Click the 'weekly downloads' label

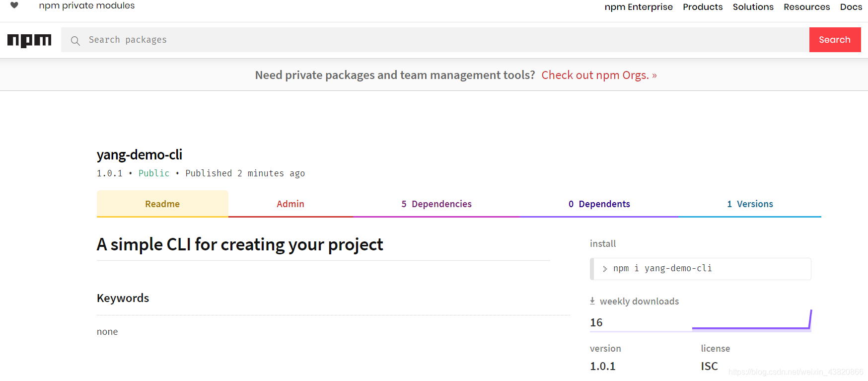[x=639, y=301]
